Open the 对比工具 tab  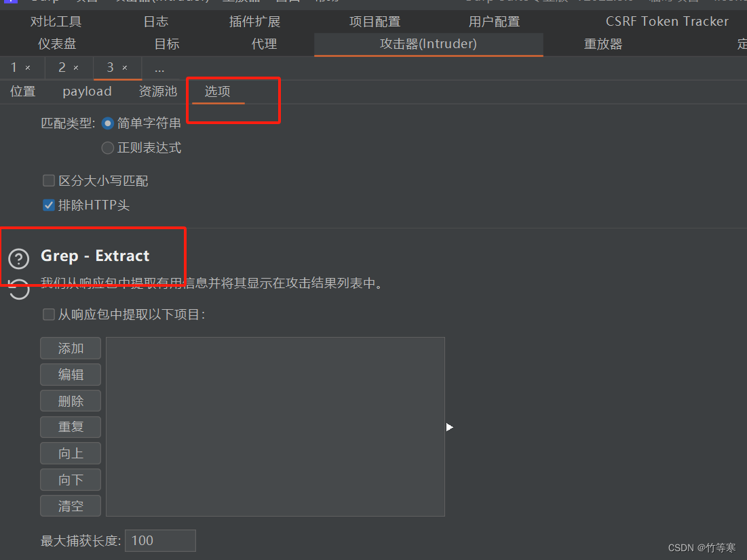pyautogui.click(x=56, y=22)
